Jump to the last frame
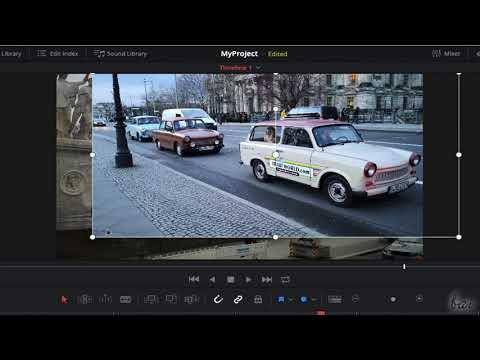Image resolution: width=480 pixels, height=360 pixels. (x=267, y=279)
